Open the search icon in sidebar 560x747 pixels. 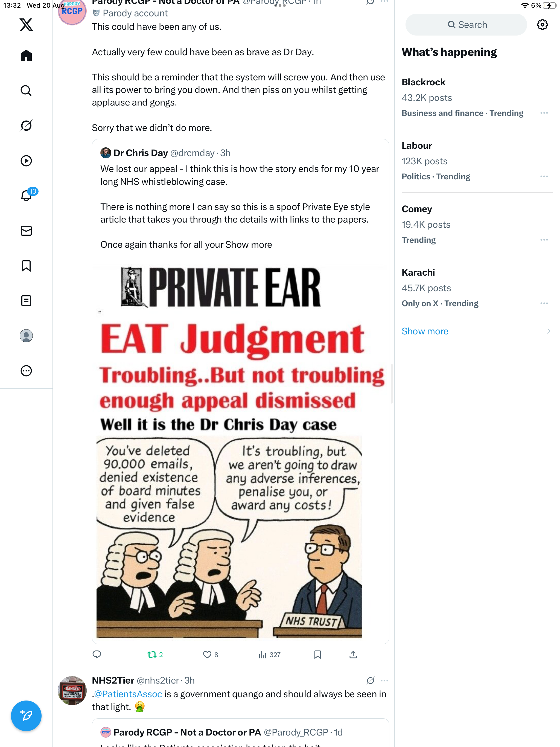26,91
